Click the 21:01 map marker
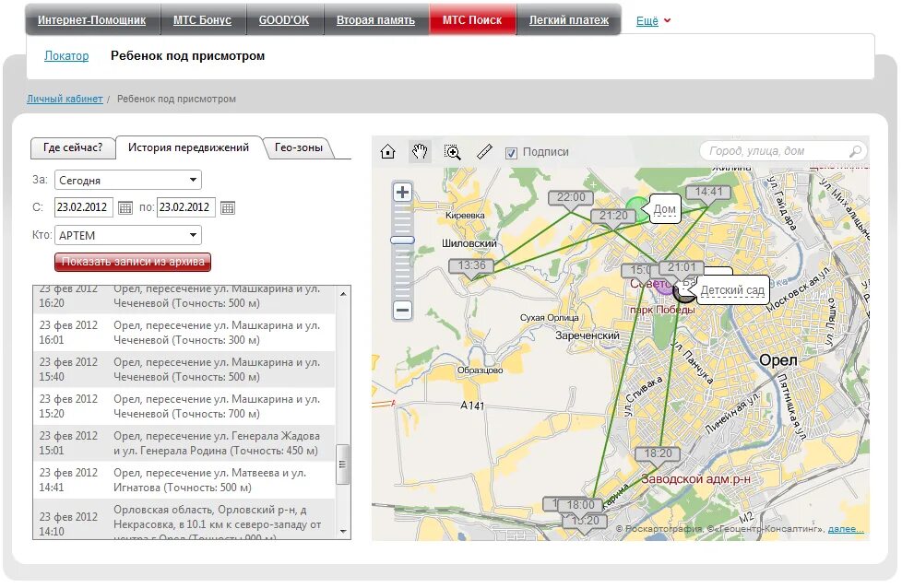Image resolution: width=902 pixels, height=588 pixels. (681, 267)
